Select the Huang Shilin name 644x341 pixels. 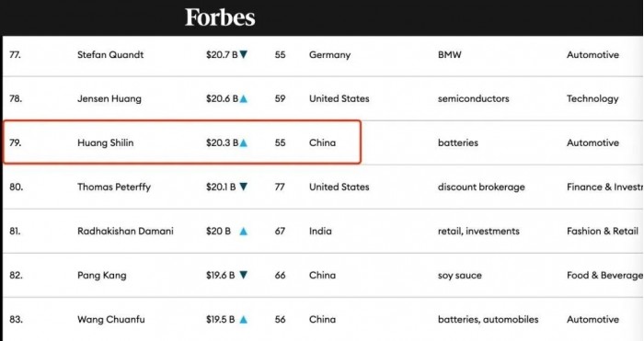[106, 142]
